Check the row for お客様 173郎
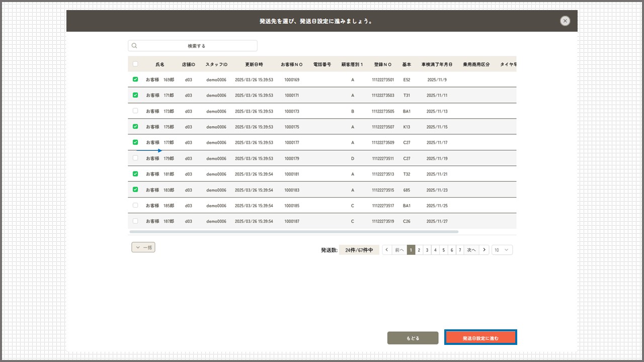The image size is (644, 362). (135, 111)
